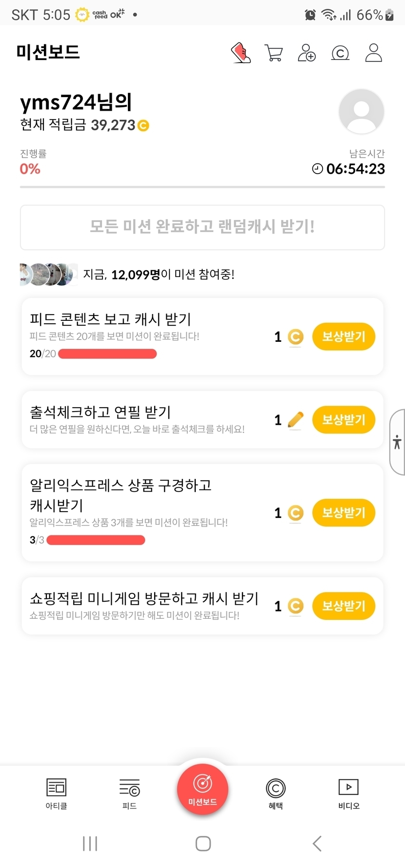Claim reward for feed content mission

pos(344,336)
